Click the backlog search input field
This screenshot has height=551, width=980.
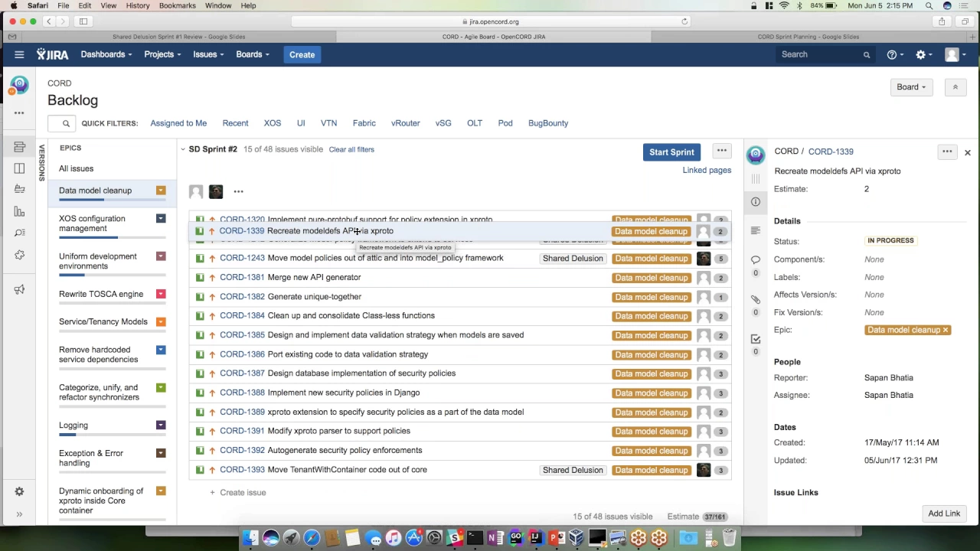tap(61, 123)
